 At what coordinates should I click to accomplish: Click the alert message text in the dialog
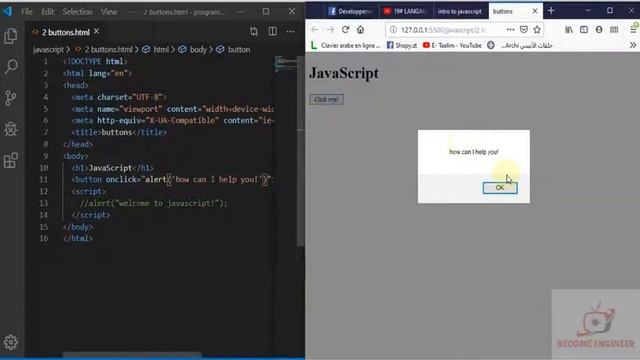[473, 152]
